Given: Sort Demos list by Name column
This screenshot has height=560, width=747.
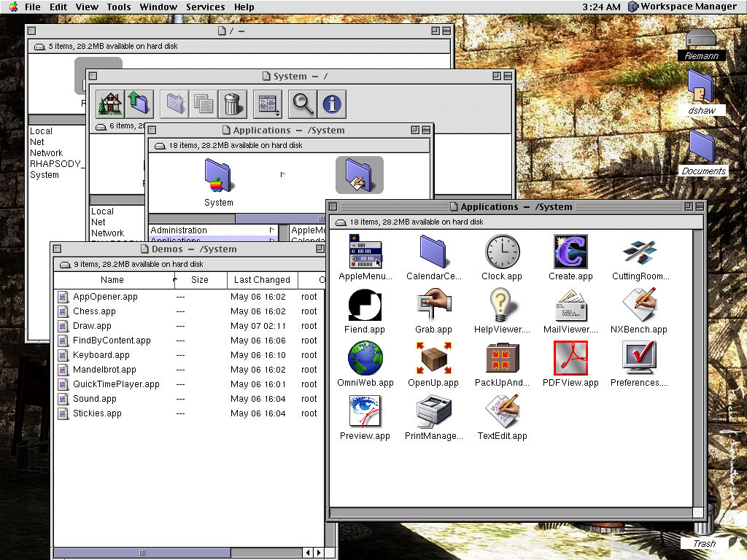Looking at the screenshot, I should tap(112, 280).
